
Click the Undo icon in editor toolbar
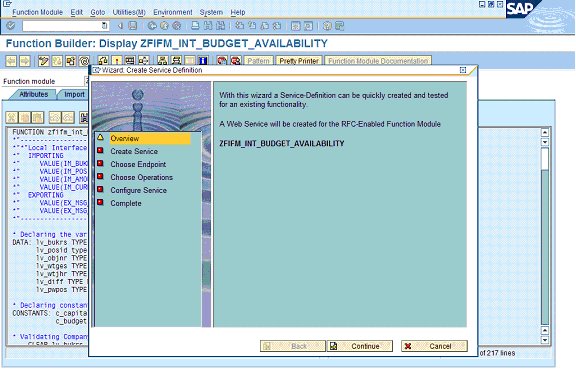pos(55,117)
